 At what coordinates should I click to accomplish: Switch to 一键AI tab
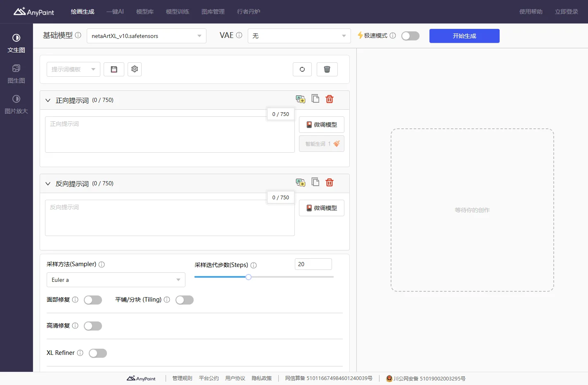(115, 12)
